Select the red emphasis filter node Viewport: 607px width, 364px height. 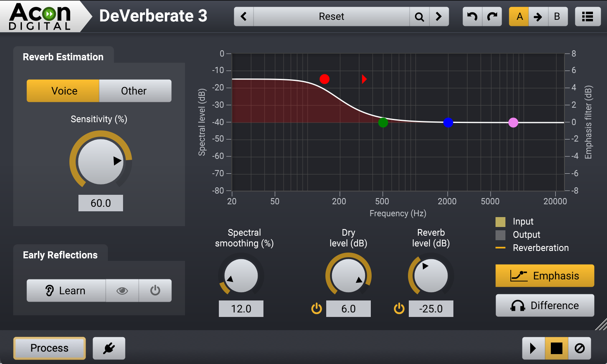(325, 79)
